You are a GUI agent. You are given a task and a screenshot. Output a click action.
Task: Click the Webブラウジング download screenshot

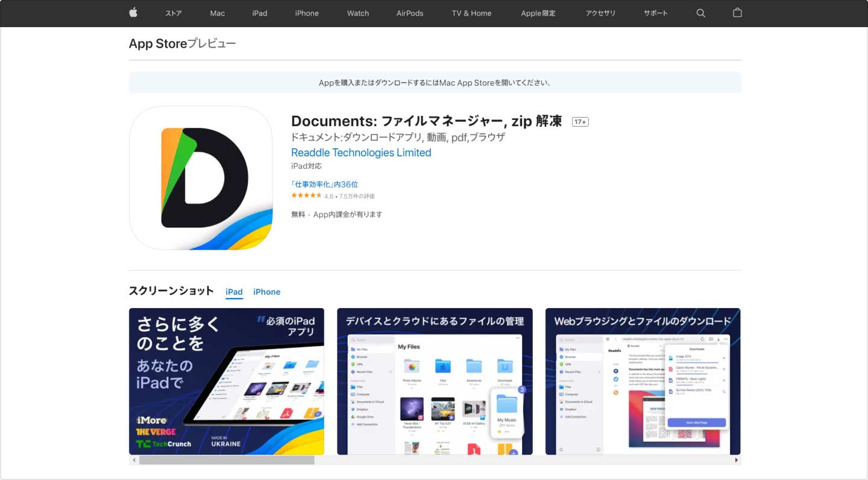pyautogui.click(x=643, y=381)
